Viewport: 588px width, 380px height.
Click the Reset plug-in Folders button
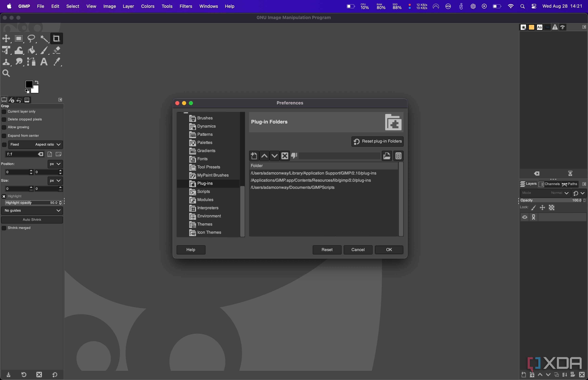click(x=377, y=141)
